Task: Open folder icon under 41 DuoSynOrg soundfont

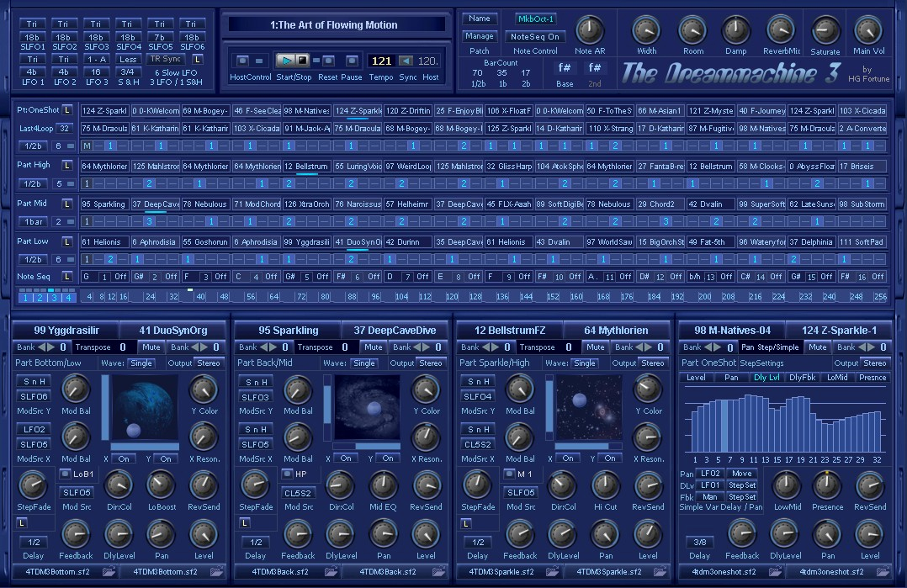Action: tap(217, 572)
